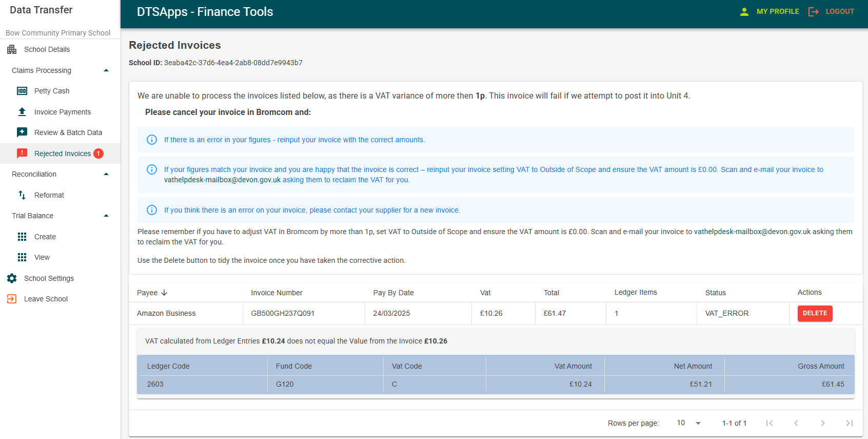
Task: Sort table by Payee column header
Action: (147, 293)
